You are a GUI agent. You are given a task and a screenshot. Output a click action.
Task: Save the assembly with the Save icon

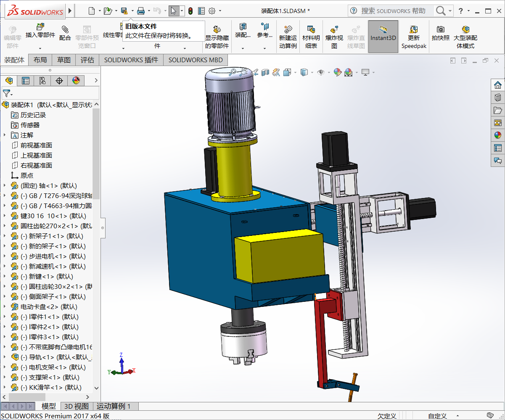(x=124, y=11)
